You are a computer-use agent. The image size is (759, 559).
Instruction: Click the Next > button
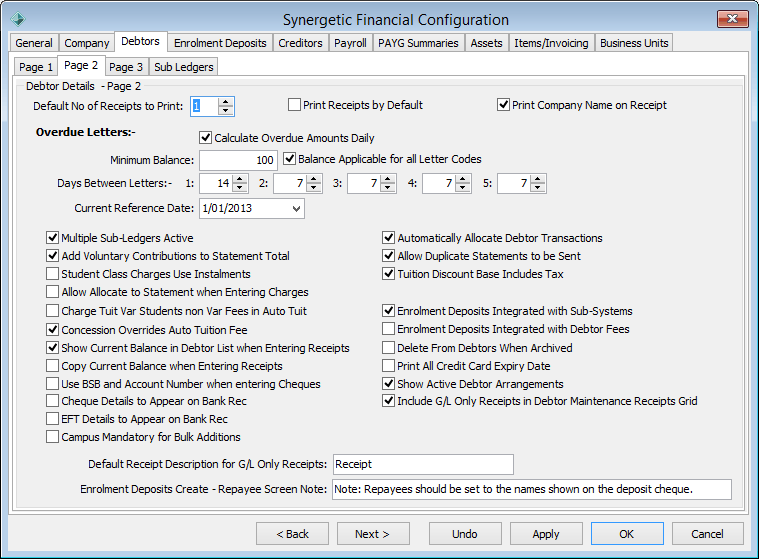(373, 533)
